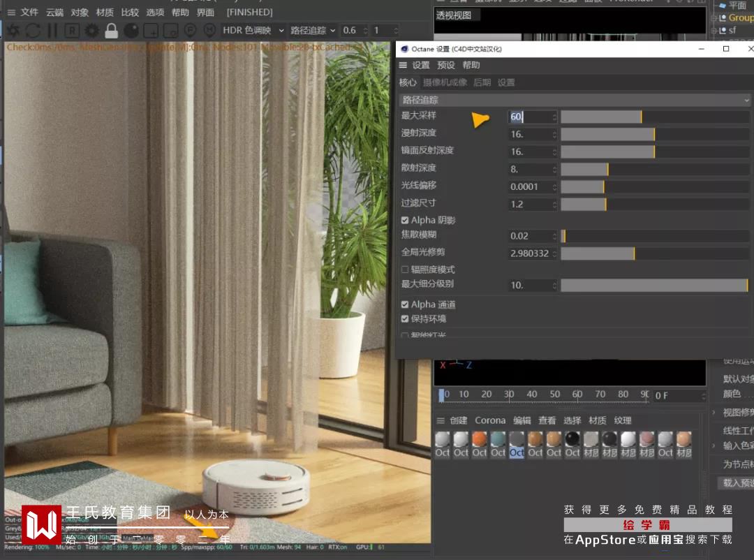Click spinner arrows of the 0.6 toolbar field
754x560 pixels.
pyautogui.click(x=365, y=30)
